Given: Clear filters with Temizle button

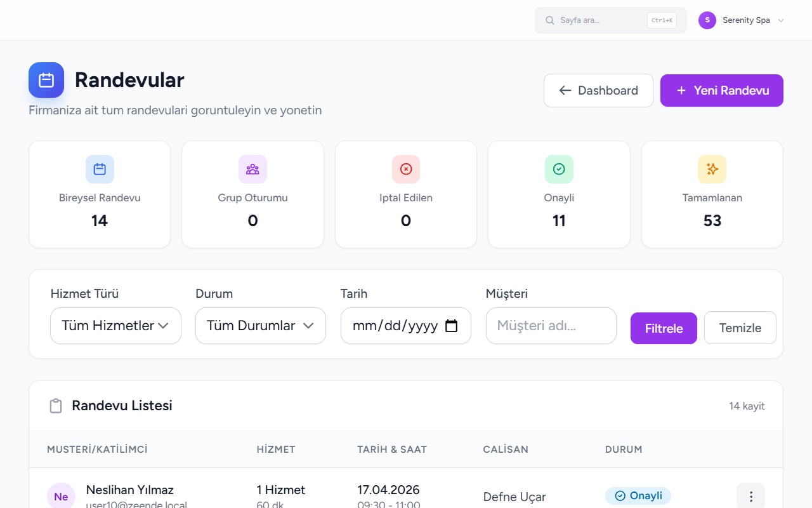Looking at the screenshot, I should tap(740, 328).
